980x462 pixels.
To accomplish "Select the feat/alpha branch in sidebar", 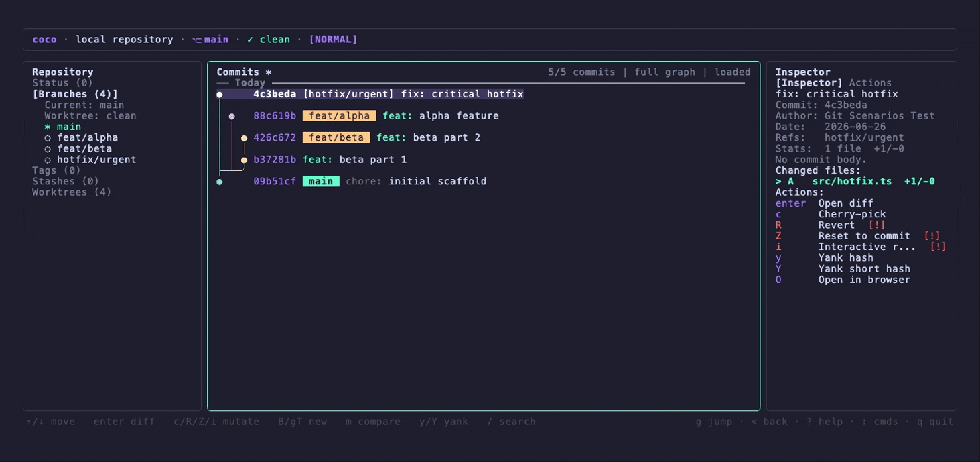I will (x=87, y=137).
